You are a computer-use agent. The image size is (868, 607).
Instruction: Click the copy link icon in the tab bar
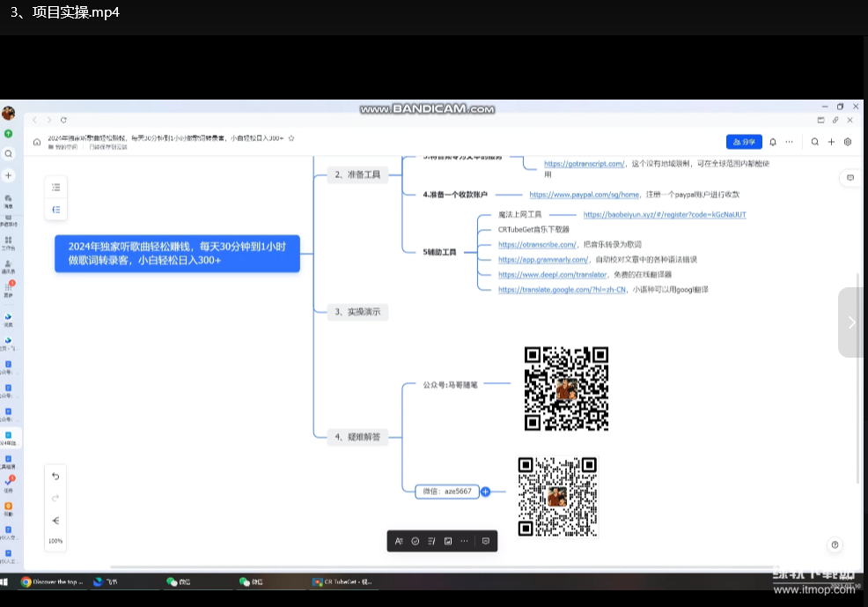(835, 120)
